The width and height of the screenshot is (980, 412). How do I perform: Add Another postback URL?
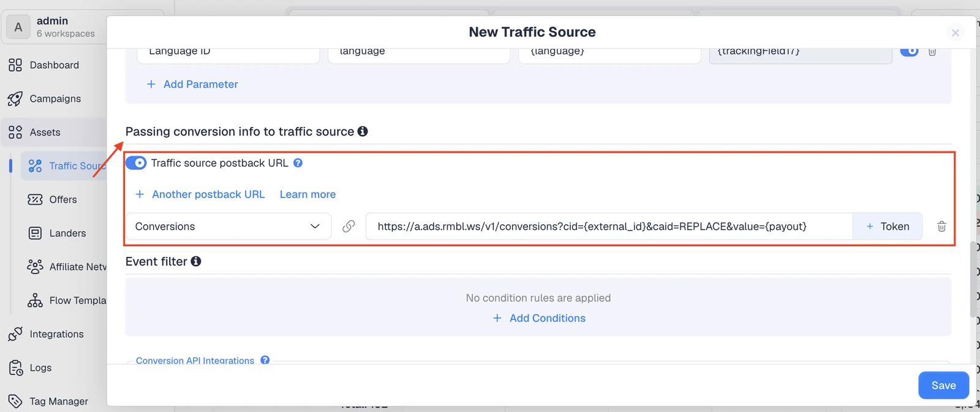pos(208,194)
